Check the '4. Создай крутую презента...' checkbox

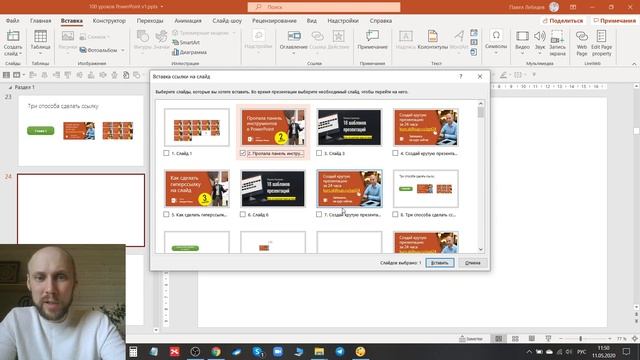(395, 153)
